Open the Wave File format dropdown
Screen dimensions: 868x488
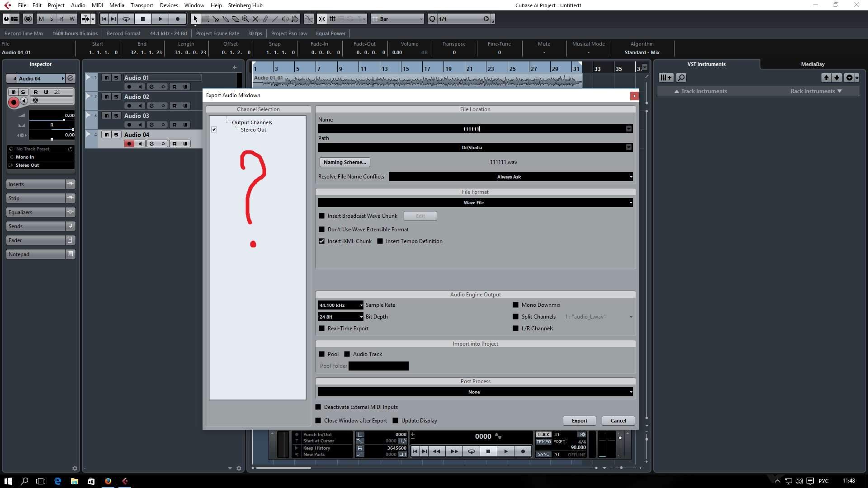click(475, 203)
